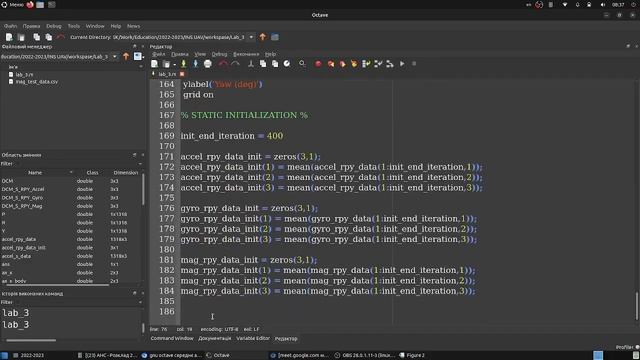Select DCM_S_RPY_Gyro workspace variable

point(22,198)
